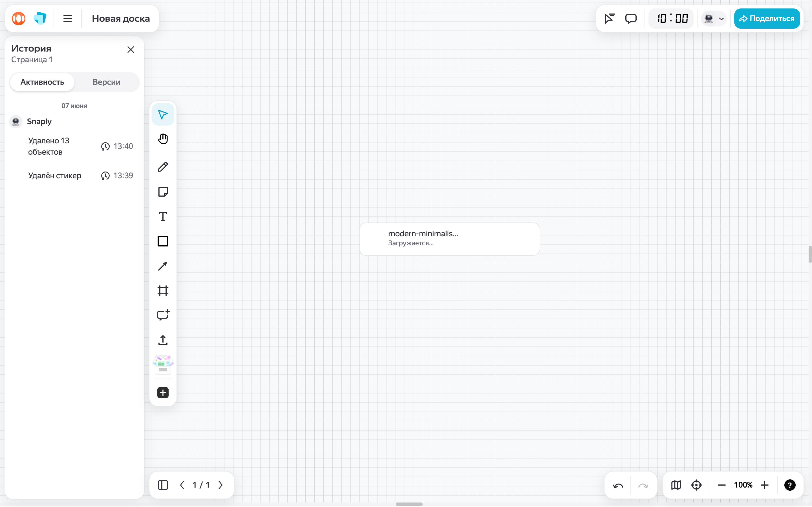This screenshot has height=507, width=812.
Task: Toggle the pages sidebar panel
Action: (x=163, y=485)
